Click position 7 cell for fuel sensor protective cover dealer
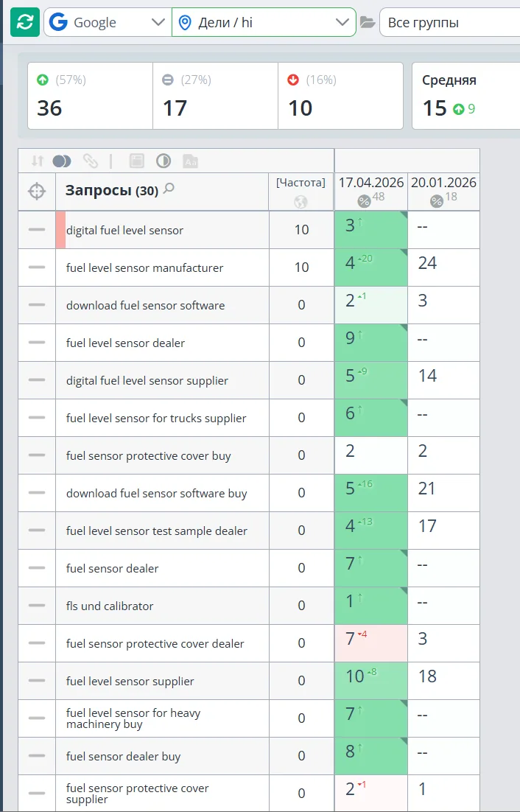The height and width of the screenshot is (812, 520). [371, 643]
